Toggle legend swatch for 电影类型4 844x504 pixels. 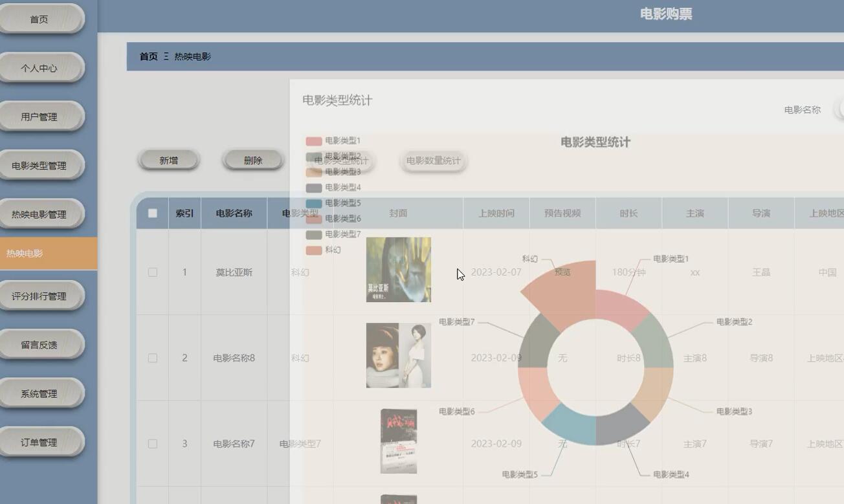tap(314, 188)
